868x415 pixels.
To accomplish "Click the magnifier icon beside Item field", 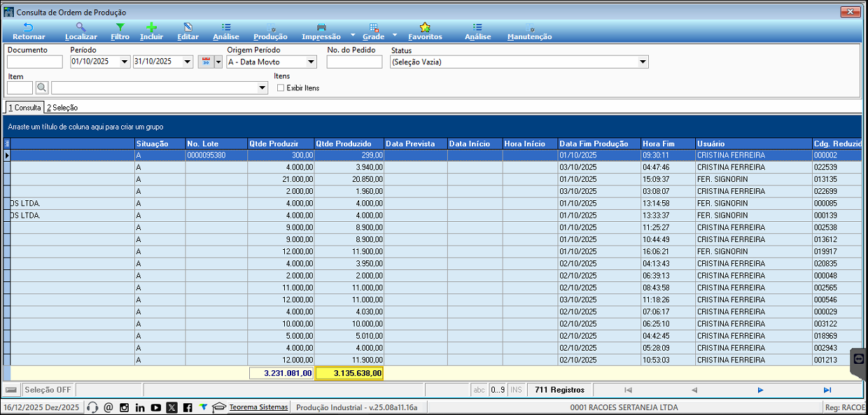I will point(42,87).
